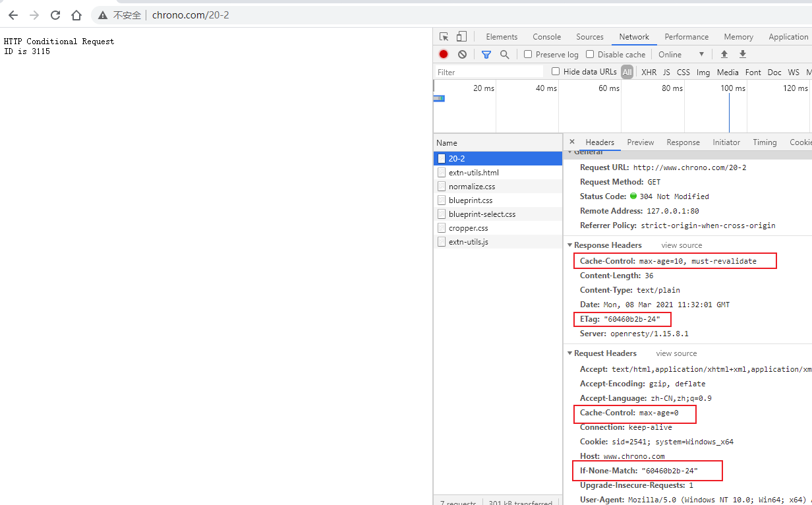Enable the Preserve log checkbox

click(x=528, y=55)
